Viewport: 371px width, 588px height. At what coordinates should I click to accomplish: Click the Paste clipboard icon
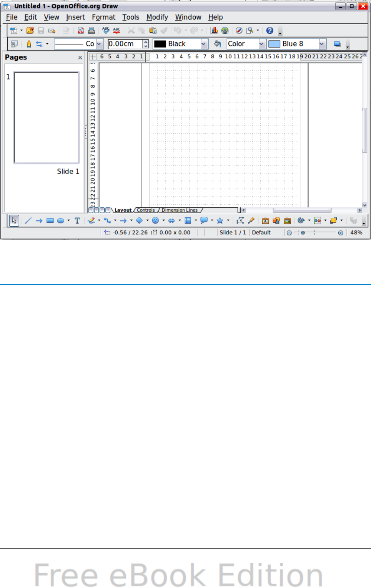[x=153, y=31]
